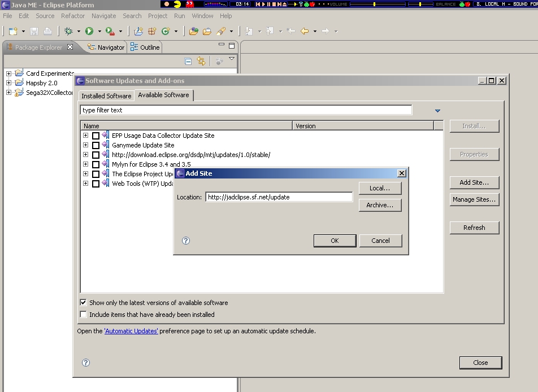The height and width of the screenshot is (392, 538).
Task: Click the Save disk icon in toolbar
Action: click(x=34, y=31)
